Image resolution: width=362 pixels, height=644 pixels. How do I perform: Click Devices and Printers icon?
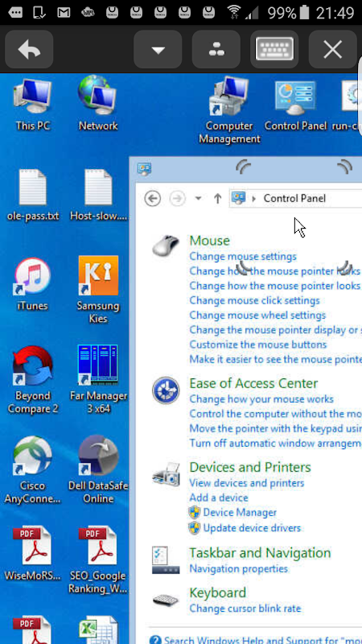pyautogui.click(x=166, y=473)
